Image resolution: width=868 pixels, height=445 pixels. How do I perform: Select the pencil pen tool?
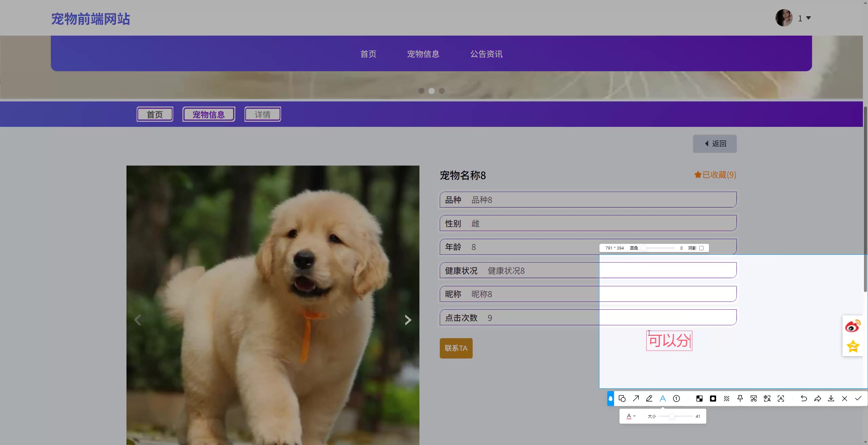pyautogui.click(x=649, y=399)
